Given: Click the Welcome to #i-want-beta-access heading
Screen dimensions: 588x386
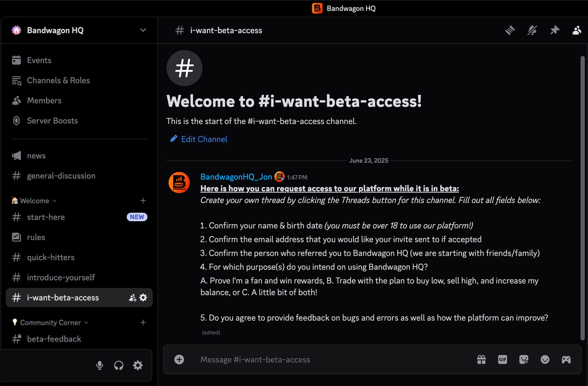Looking at the screenshot, I should point(294,101).
